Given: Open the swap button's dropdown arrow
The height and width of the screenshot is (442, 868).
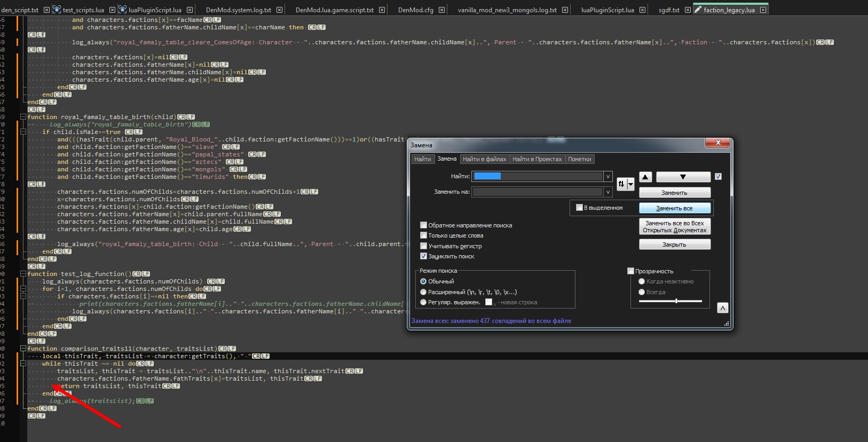Looking at the screenshot, I should [x=630, y=184].
